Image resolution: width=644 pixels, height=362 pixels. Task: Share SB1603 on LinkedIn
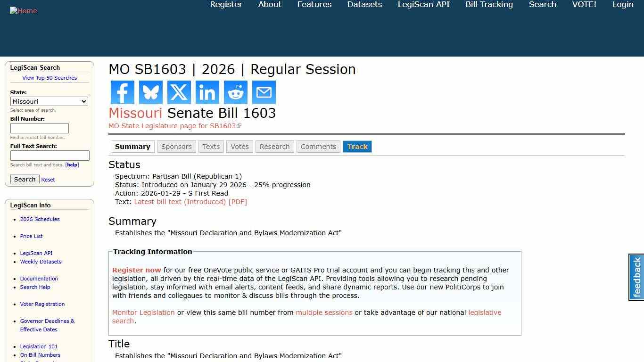[207, 92]
